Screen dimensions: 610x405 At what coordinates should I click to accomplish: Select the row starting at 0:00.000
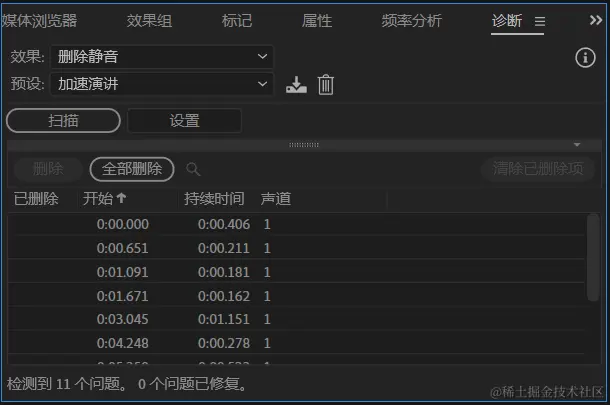point(296,224)
